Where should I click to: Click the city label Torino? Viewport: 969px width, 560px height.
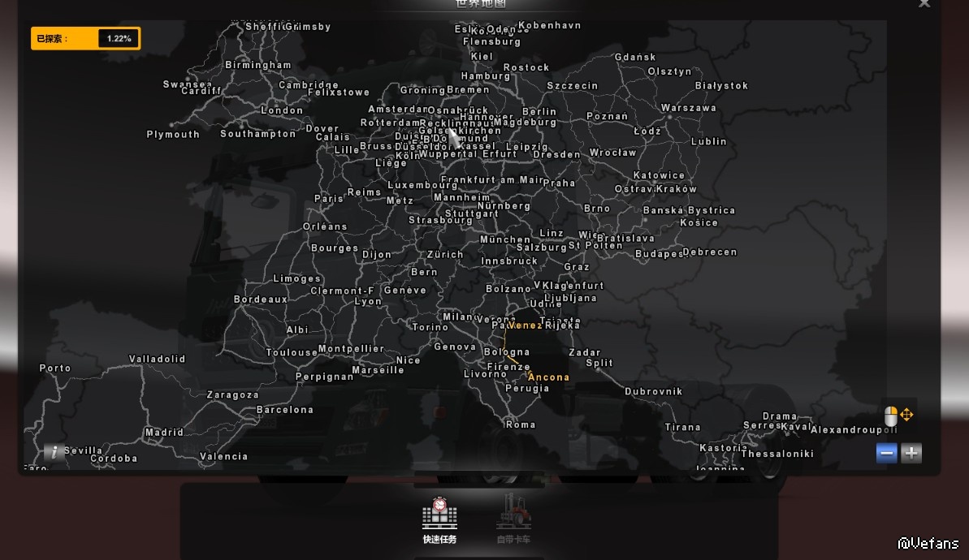[430, 326]
